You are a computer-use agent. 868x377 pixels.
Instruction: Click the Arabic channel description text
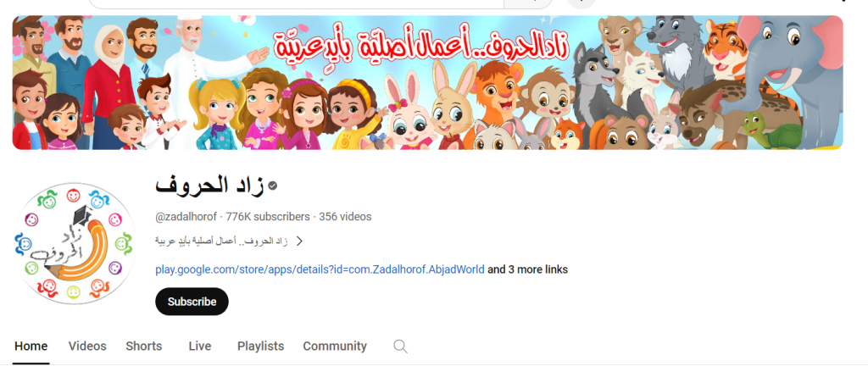(221, 241)
